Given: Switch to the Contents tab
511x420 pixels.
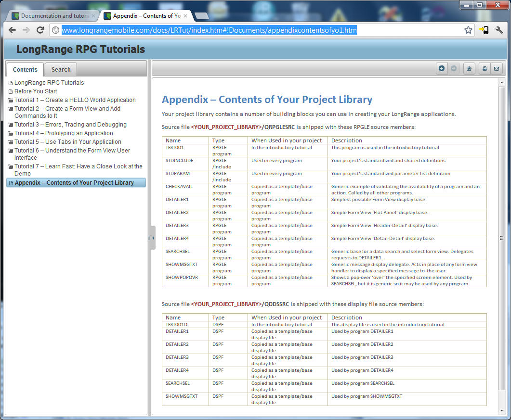Looking at the screenshot, I should pyautogui.click(x=25, y=70).
